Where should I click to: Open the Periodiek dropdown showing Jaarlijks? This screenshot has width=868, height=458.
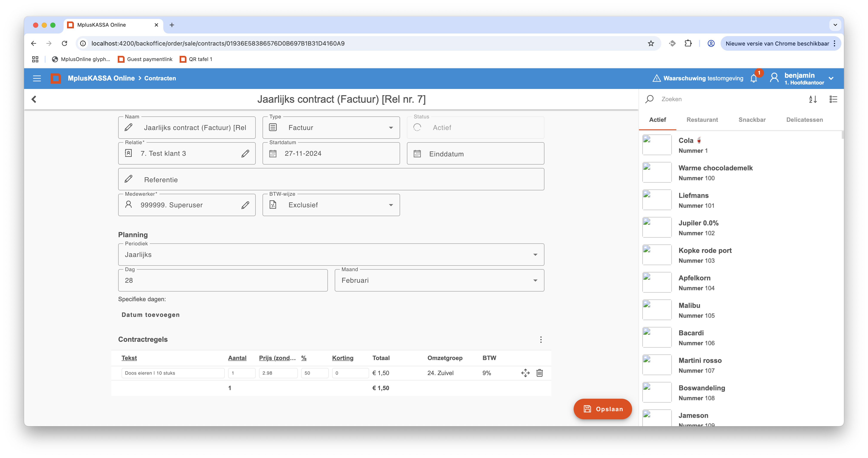coord(331,255)
